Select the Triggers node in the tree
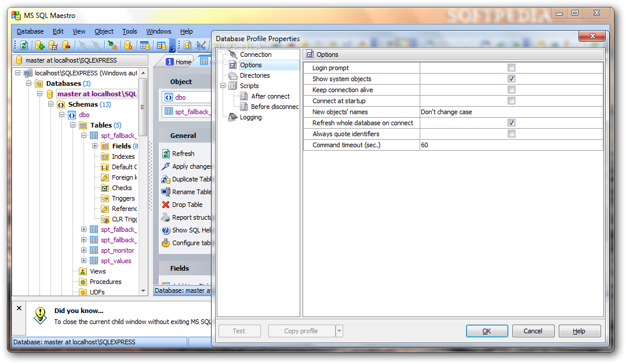 (x=123, y=198)
